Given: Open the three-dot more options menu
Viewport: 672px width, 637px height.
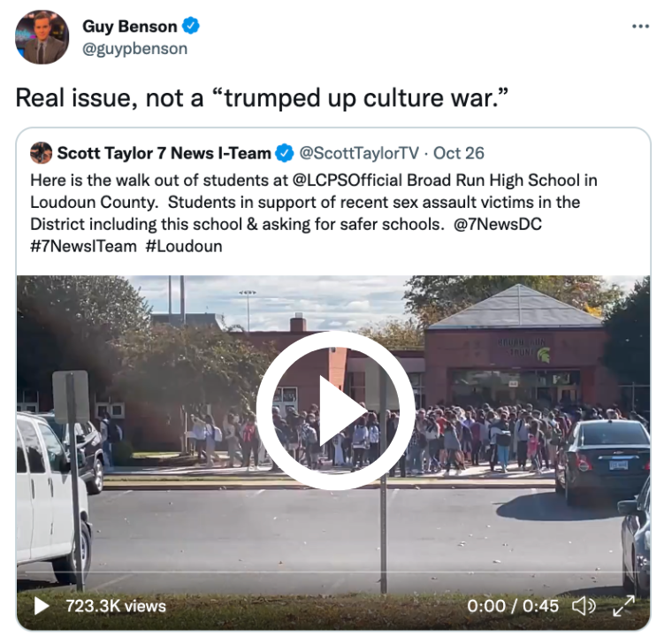Looking at the screenshot, I should (x=640, y=27).
